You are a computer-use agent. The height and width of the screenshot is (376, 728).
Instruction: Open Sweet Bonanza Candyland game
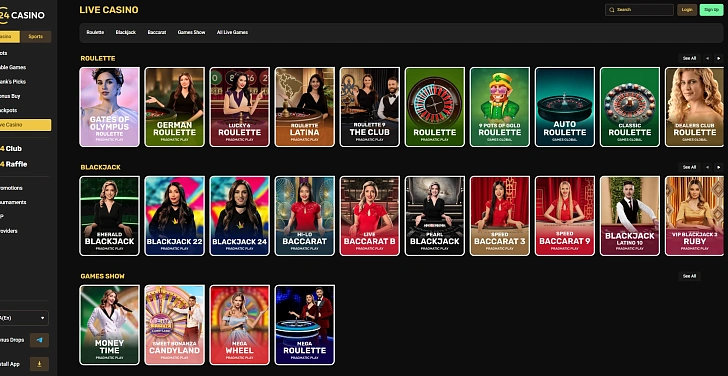point(175,325)
